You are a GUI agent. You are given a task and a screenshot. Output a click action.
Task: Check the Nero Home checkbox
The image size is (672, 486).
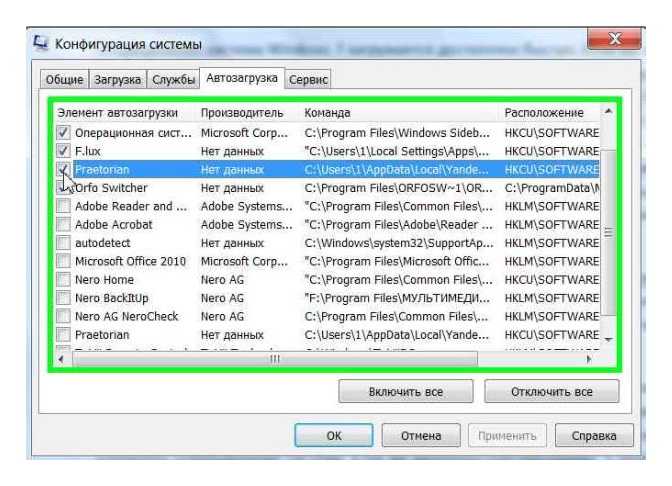coord(63,280)
